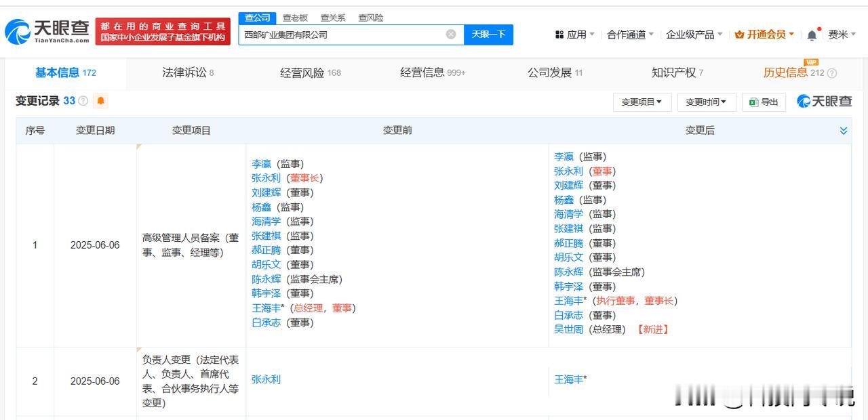Screen dimensions: 868x420
Task: Switch to the 查老板 search tab
Action: [x=295, y=18]
